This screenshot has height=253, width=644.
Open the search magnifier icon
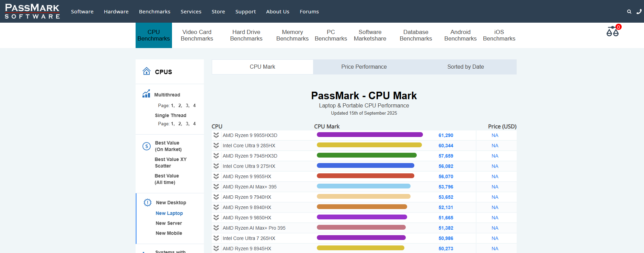pos(629,12)
